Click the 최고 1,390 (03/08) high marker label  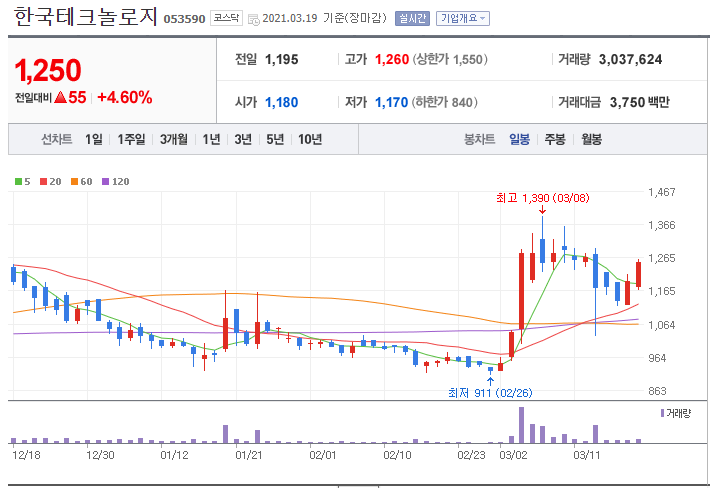(x=542, y=198)
